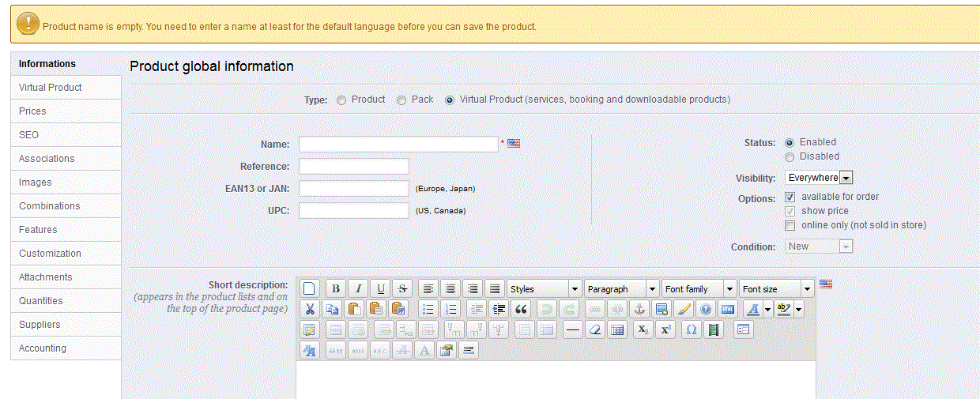Viewport: 980px width, 399px height.
Task: Toggle bold formatting in the editor
Action: click(x=336, y=289)
